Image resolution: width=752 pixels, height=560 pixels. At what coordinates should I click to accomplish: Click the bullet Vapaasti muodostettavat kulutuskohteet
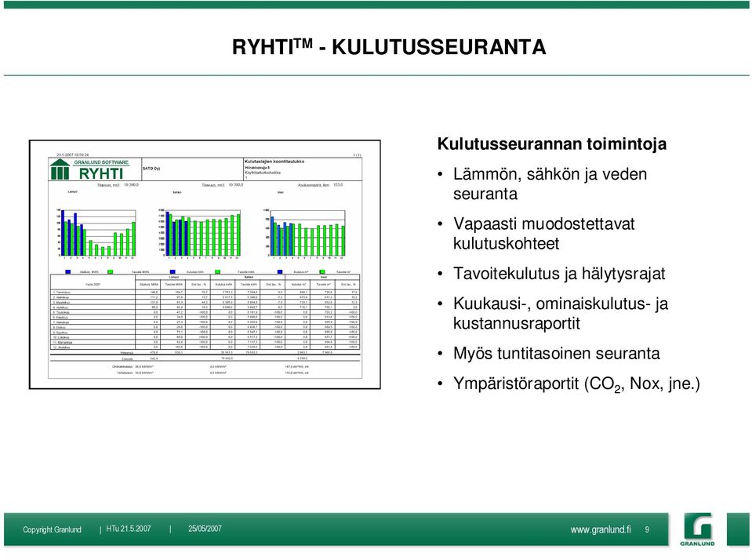pos(544,233)
